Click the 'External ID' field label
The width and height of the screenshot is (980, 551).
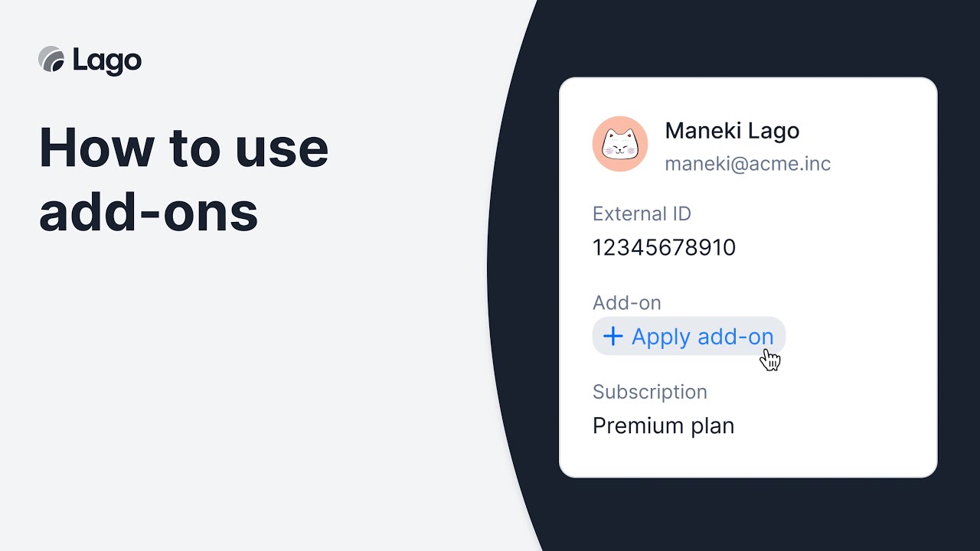pyautogui.click(x=642, y=214)
